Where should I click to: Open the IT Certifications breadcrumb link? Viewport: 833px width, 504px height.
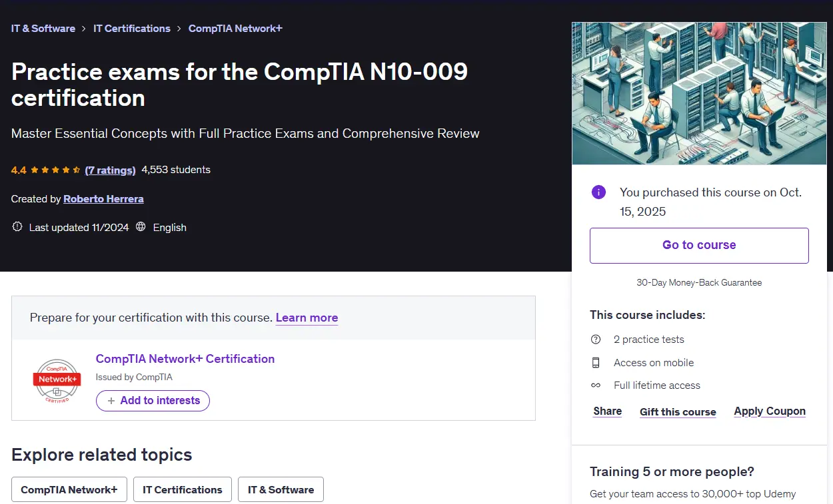(x=132, y=29)
